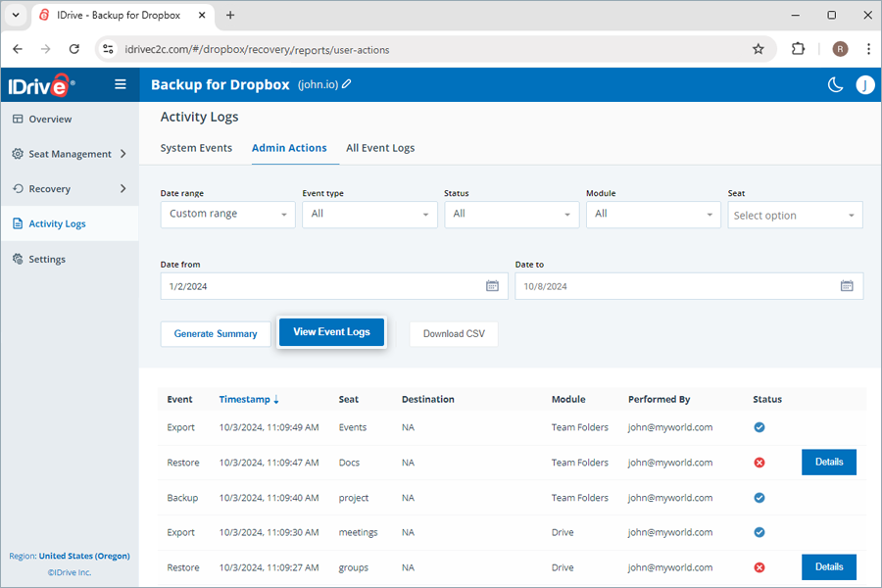Switch to the System Events tab
The image size is (882, 588).
[196, 148]
